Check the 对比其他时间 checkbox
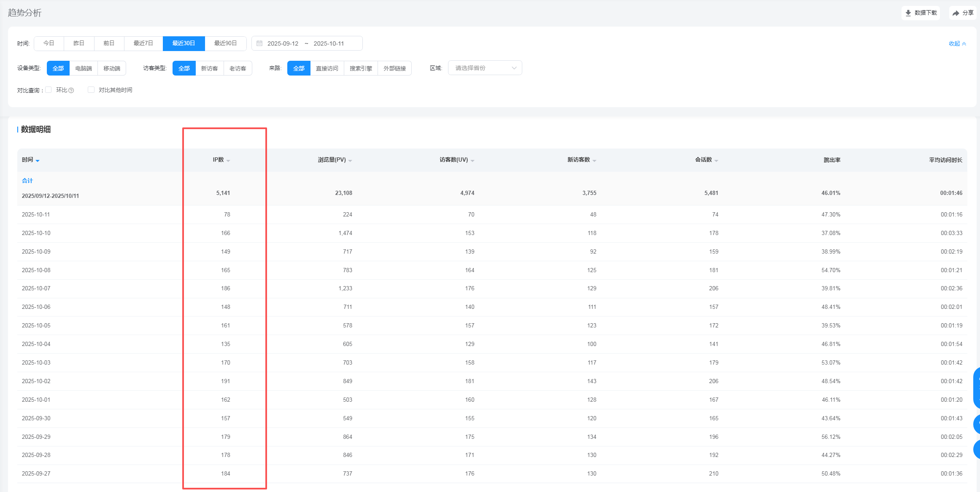 pyautogui.click(x=91, y=90)
